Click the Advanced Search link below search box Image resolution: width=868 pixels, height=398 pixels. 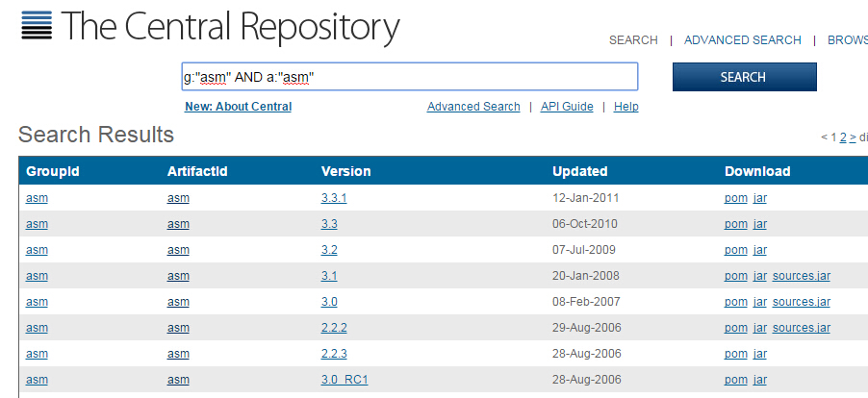473,107
